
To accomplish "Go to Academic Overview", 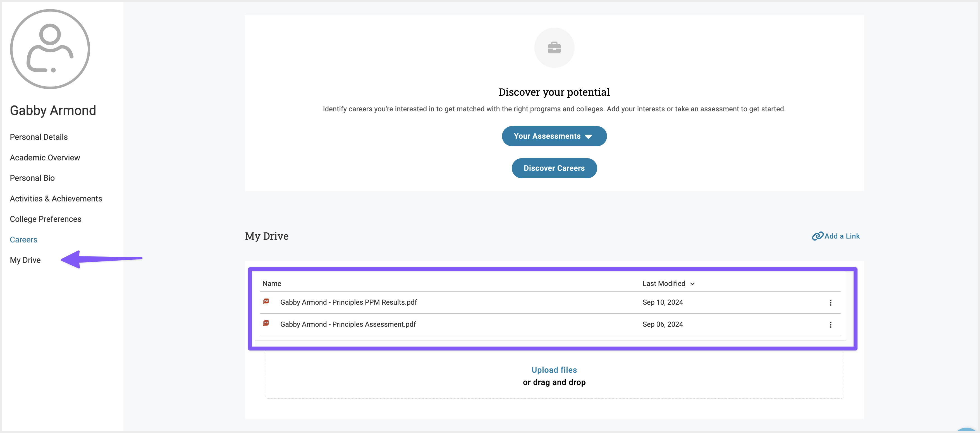I will [x=45, y=157].
